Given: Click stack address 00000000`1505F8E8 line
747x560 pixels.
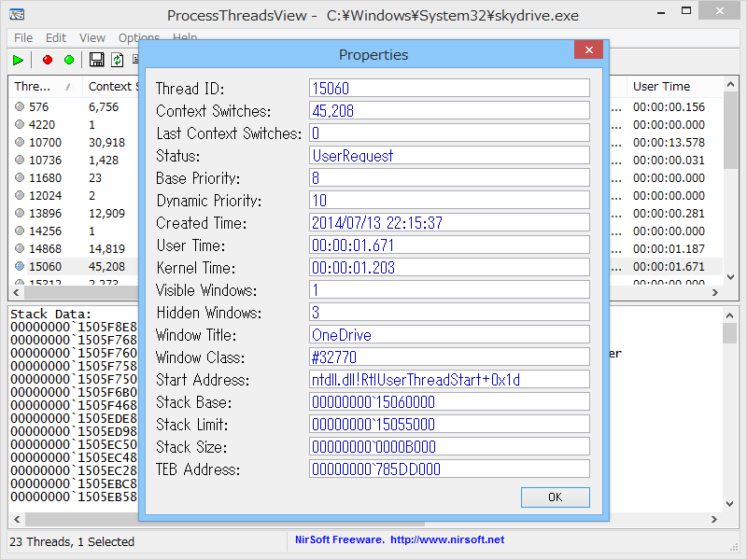Looking at the screenshot, I should point(74,327).
